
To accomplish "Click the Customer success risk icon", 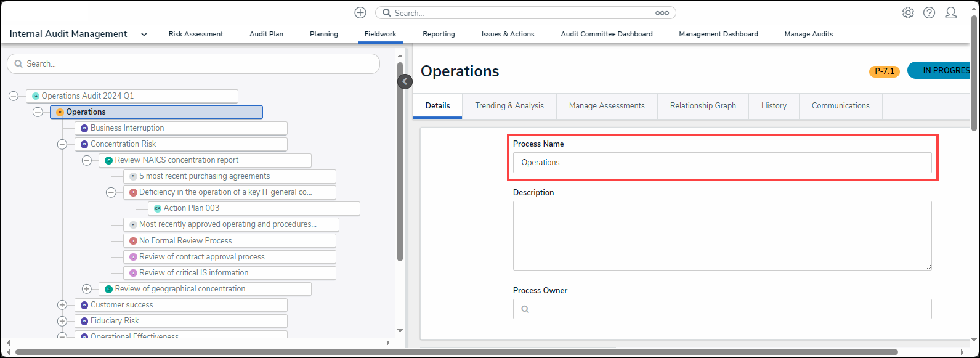I will point(84,305).
